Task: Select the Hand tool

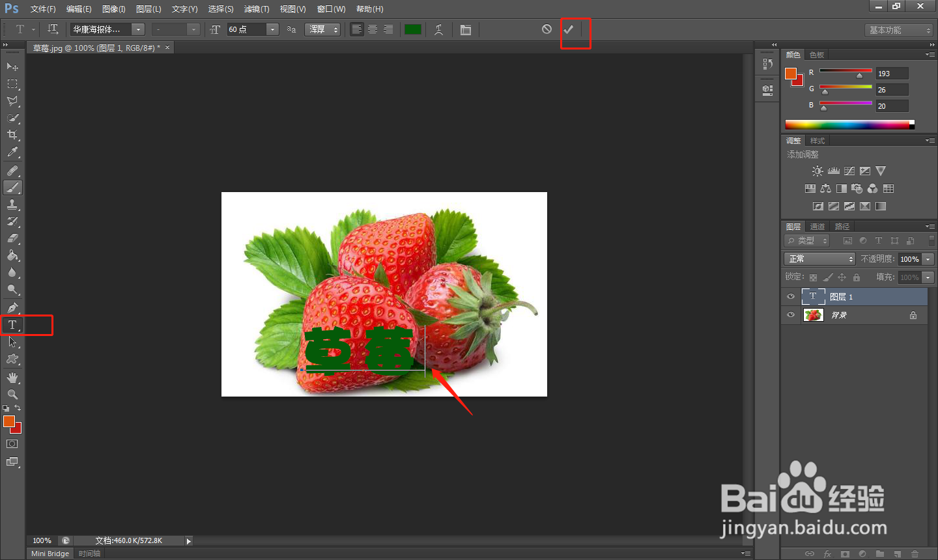Action: point(12,378)
